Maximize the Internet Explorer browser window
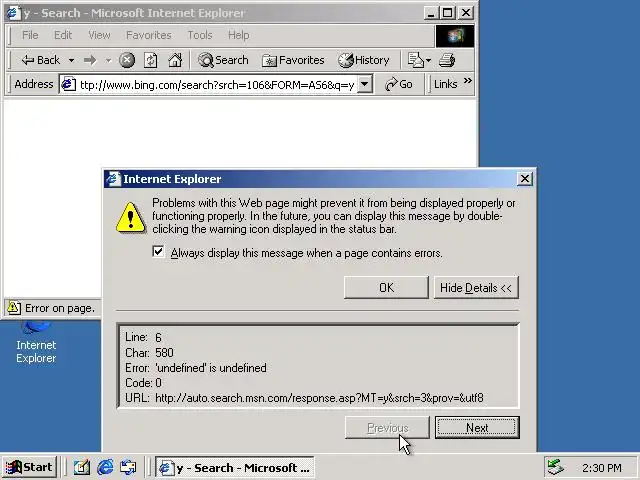Screen dimensions: 640x480 point(447,13)
